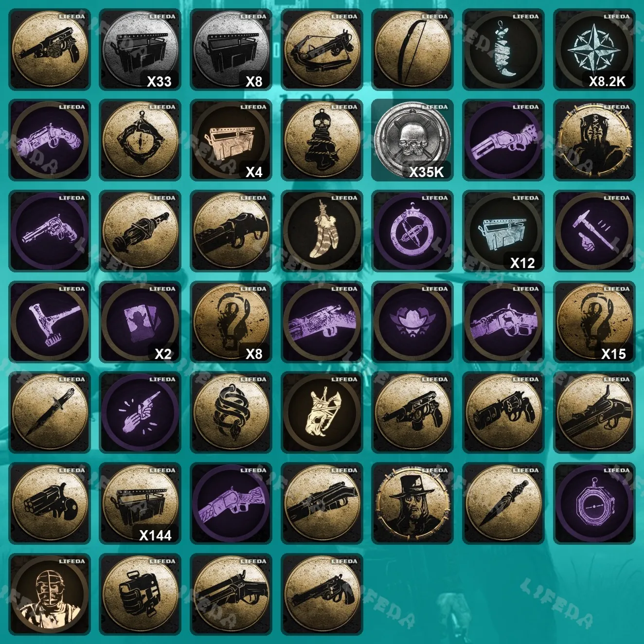This screenshot has height=644, width=644.
Task: Select the silver skull coin labeled X35K
Action: point(412,141)
